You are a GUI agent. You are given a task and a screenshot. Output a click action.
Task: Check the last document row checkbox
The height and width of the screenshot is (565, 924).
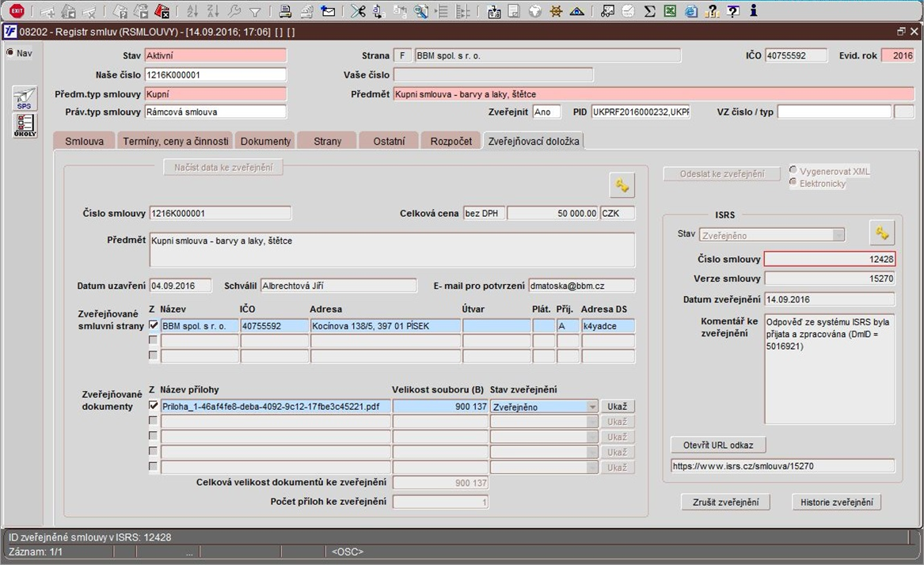pos(154,467)
